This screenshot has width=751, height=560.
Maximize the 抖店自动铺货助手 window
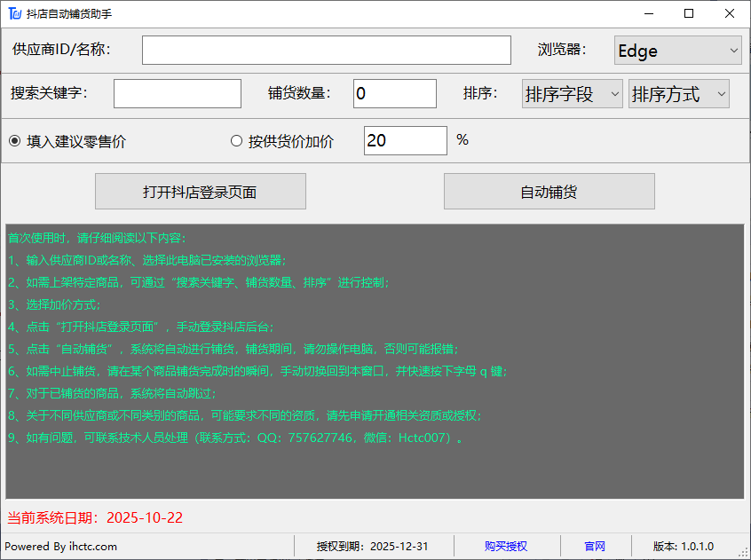click(689, 13)
